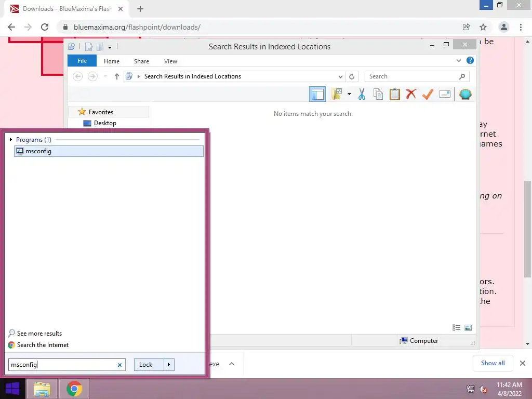The width and height of the screenshot is (532, 399).
Task: Open the File tab in Explorer
Action: tap(82, 61)
